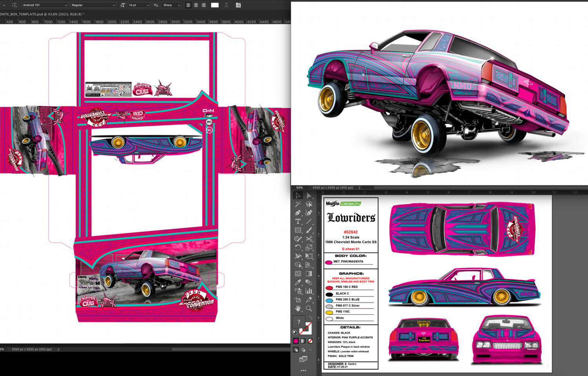Image resolution: width=588 pixels, height=376 pixels.
Task: Open white text color swatch
Action: tap(215, 5)
